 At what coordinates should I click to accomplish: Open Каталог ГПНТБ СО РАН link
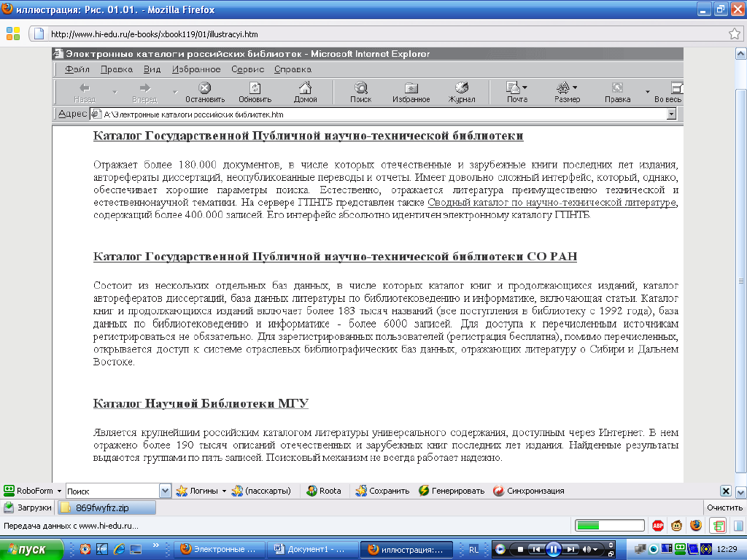[x=335, y=257]
